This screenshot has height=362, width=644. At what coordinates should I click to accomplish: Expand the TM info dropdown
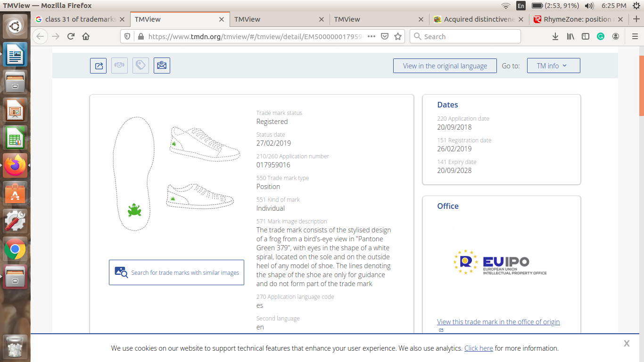(553, 66)
